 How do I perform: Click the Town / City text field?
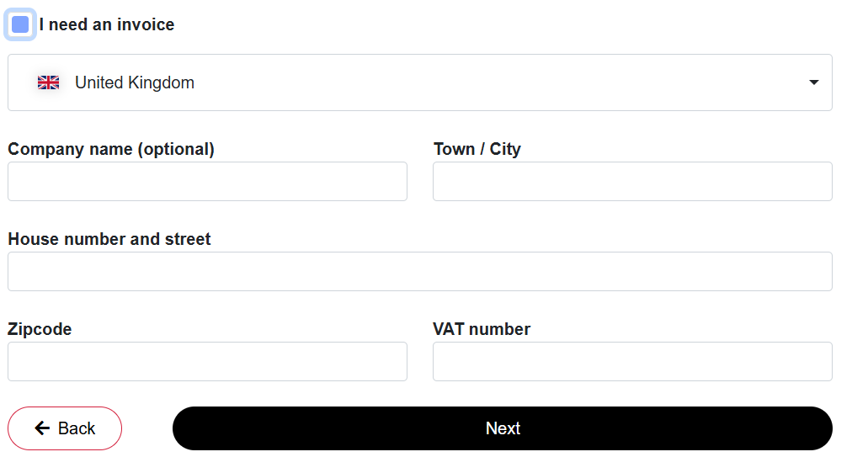point(632,182)
